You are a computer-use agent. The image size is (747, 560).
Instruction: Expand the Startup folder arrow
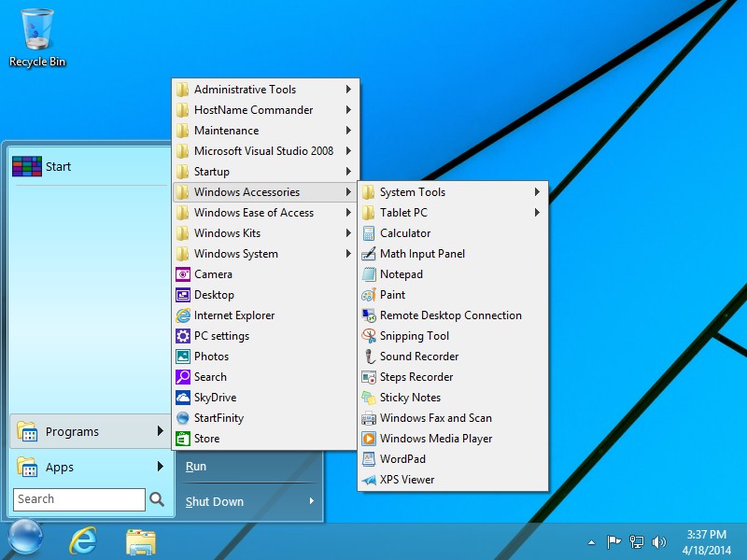(x=348, y=172)
